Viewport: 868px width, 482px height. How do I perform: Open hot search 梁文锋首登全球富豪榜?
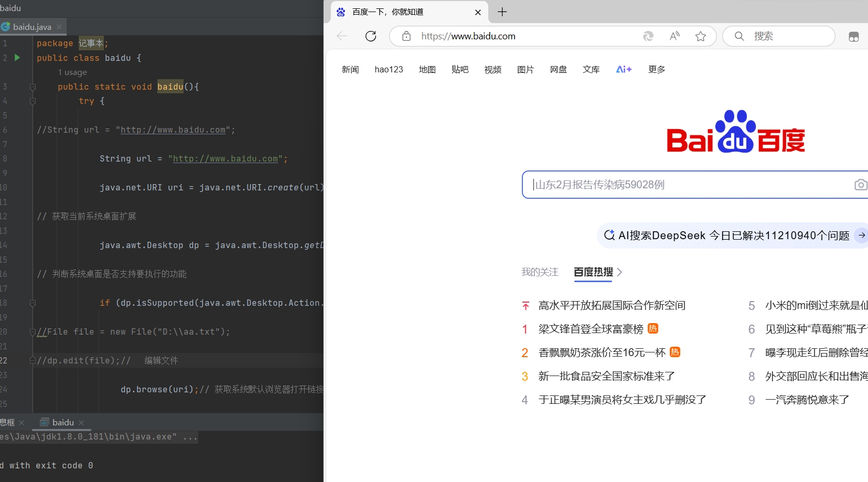tap(591, 329)
